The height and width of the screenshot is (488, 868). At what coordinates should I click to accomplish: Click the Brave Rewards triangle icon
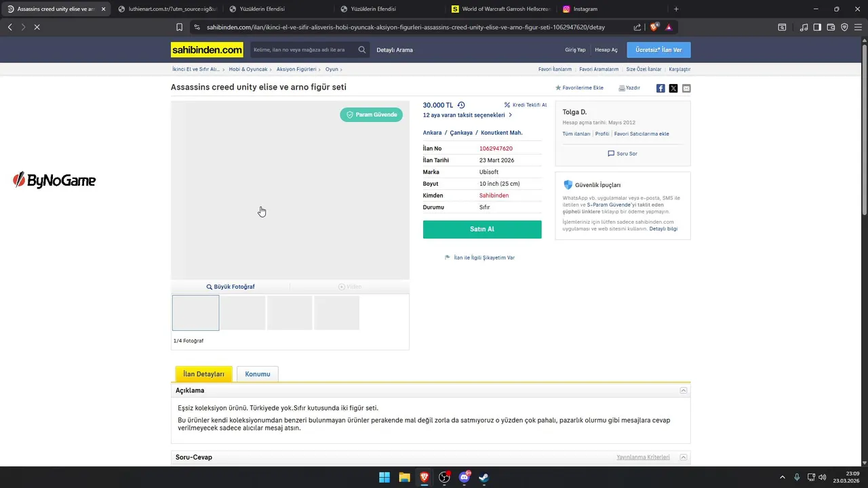(669, 27)
